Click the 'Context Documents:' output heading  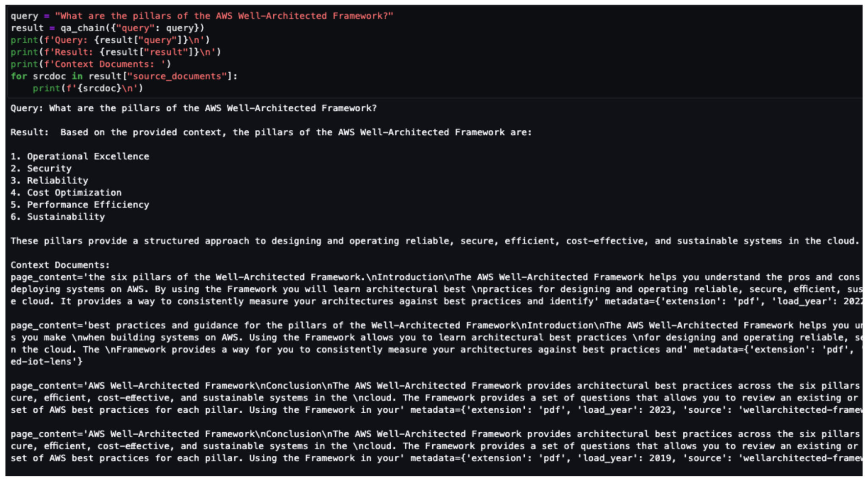pos(60,266)
